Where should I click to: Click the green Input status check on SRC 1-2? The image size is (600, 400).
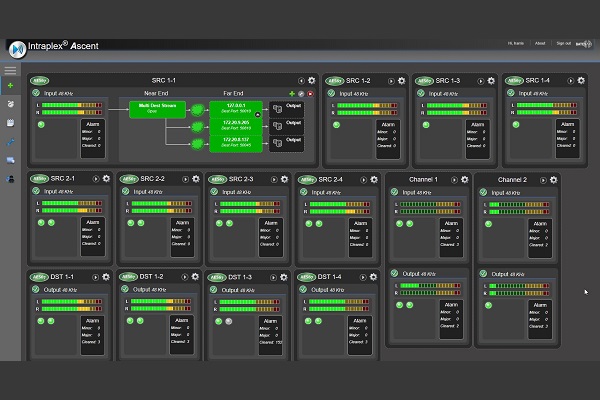point(331,93)
